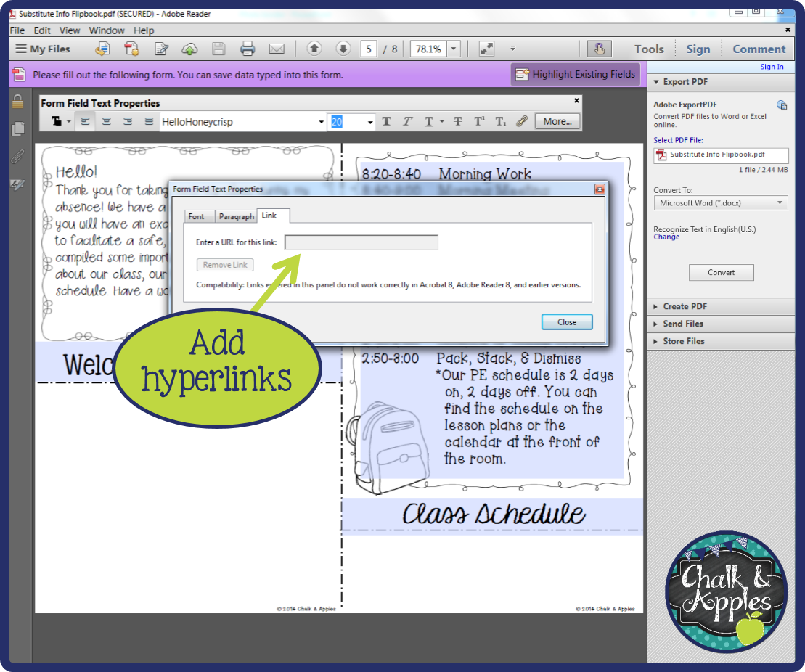The image size is (805, 672).
Task: Click the URL input field for the link
Action: coord(361,242)
